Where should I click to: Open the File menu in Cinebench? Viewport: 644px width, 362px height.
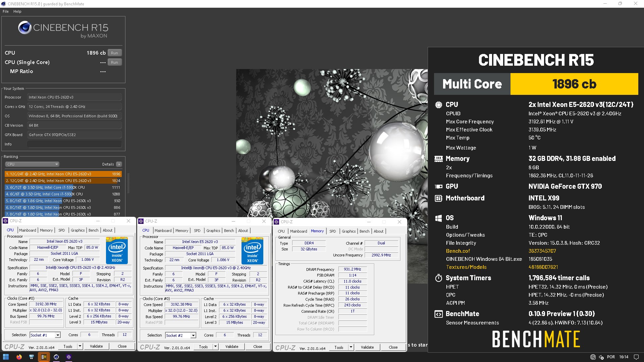click(x=6, y=11)
